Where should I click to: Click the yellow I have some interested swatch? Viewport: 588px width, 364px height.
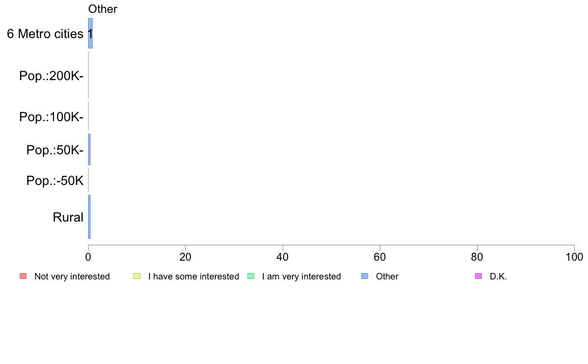tap(137, 276)
